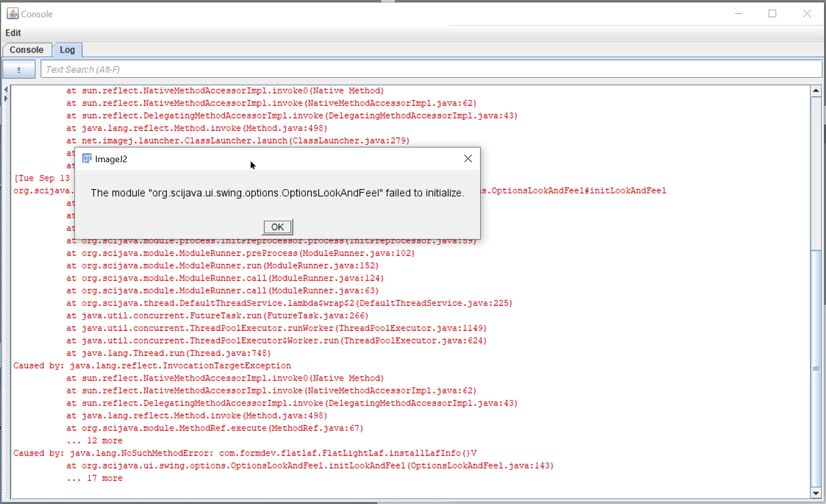826x504 pixels.
Task: Click inside the Text Search field
Action: click(x=180, y=69)
